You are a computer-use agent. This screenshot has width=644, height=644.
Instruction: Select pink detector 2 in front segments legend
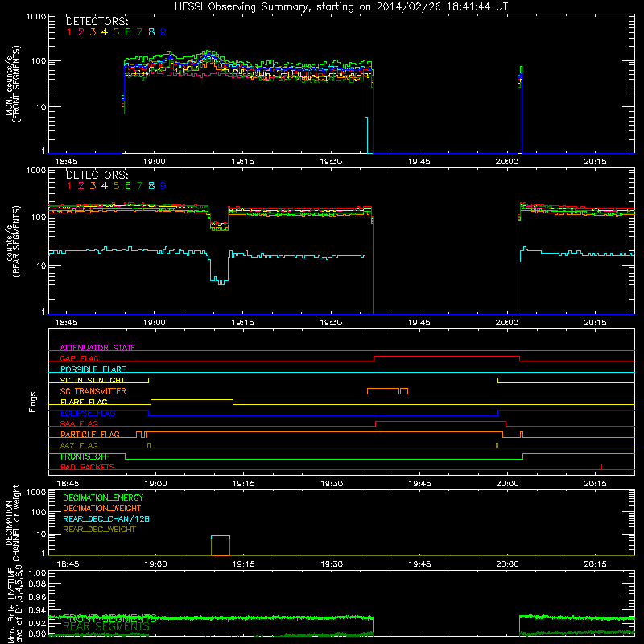tap(81, 32)
